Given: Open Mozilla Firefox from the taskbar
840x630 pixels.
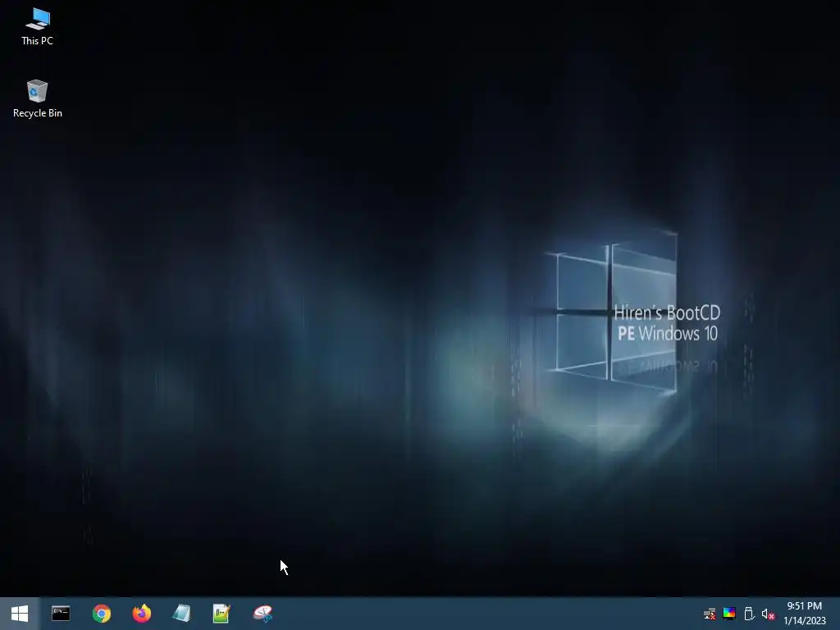Looking at the screenshot, I should point(141,614).
